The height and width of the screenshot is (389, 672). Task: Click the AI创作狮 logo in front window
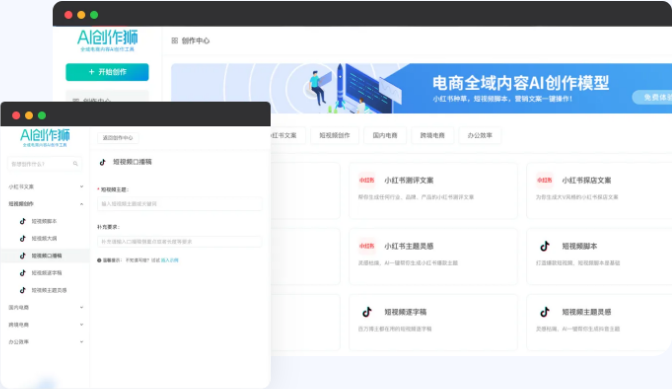[x=45, y=138]
